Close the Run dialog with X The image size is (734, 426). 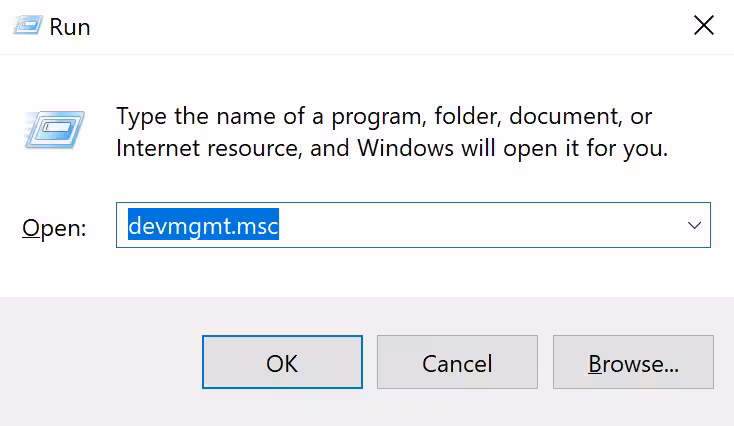click(703, 26)
